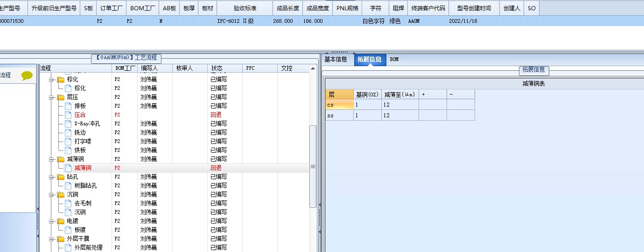Image resolution: width=644 pixels, height=252 pixels.
Task: Click the document icon beside X-Ray冲孔
Action: click(68, 124)
